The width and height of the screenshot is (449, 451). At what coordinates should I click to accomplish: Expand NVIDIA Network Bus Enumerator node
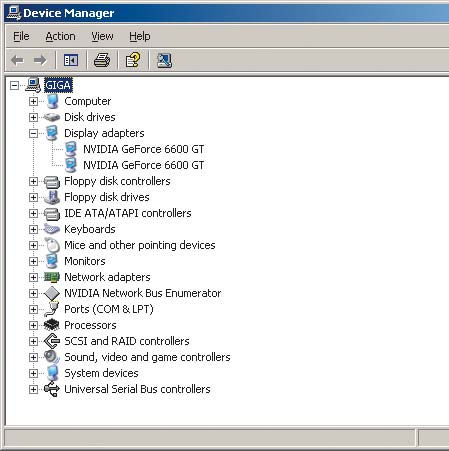(x=33, y=294)
